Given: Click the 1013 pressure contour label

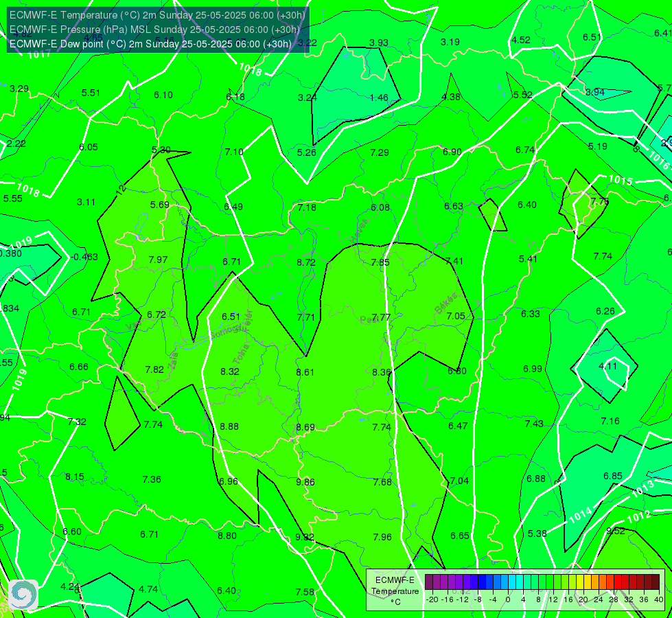Looking at the screenshot, I should (x=642, y=490).
